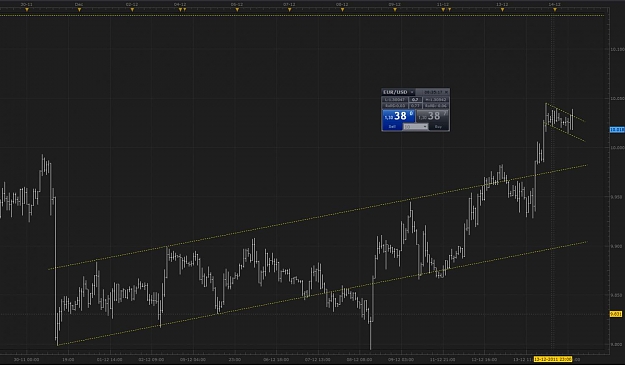Screen dimensions: 625x365
Task: Click the 06-12 day marker triangle
Action: tap(237, 10)
